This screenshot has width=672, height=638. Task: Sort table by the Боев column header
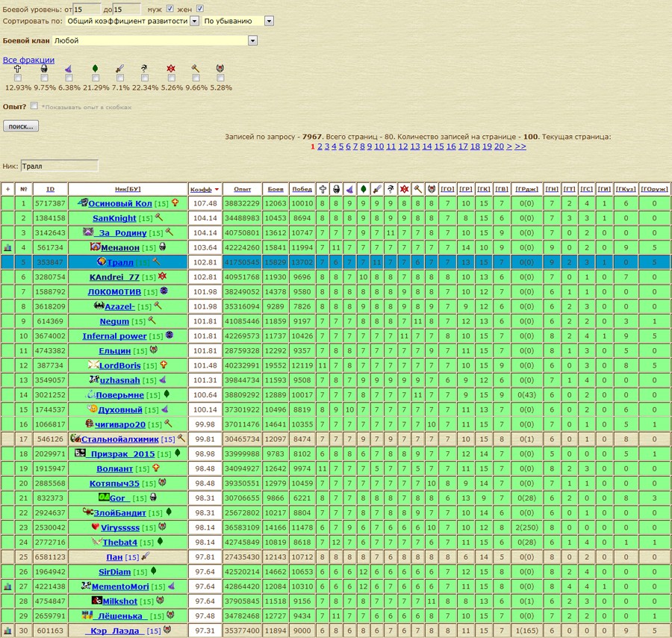(x=276, y=189)
